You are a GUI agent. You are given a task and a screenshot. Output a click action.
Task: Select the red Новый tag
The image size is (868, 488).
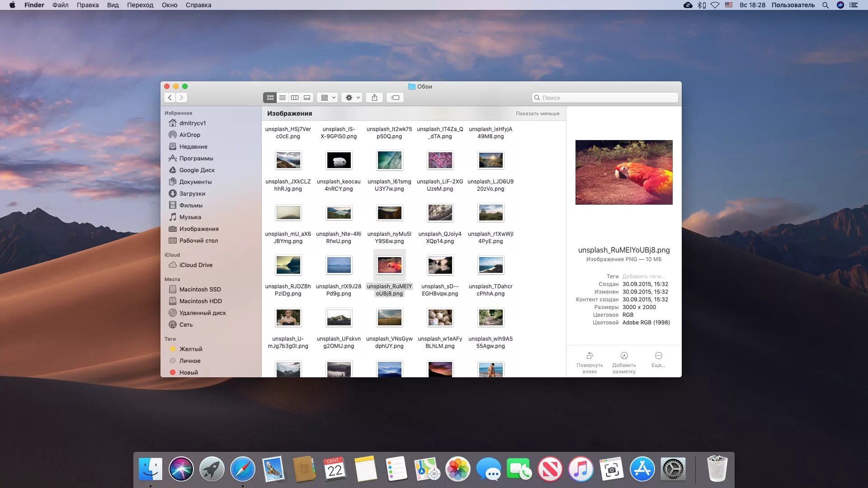(x=188, y=372)
